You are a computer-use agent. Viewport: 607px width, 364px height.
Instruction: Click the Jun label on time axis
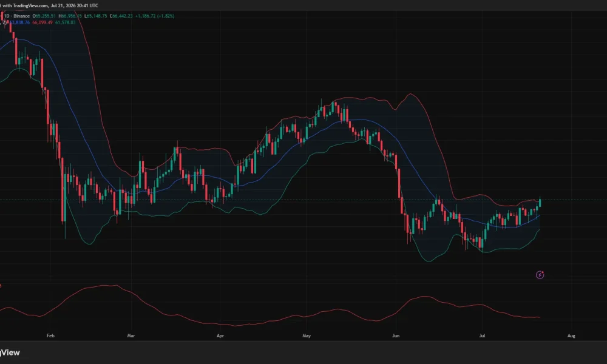click(396, 335)
